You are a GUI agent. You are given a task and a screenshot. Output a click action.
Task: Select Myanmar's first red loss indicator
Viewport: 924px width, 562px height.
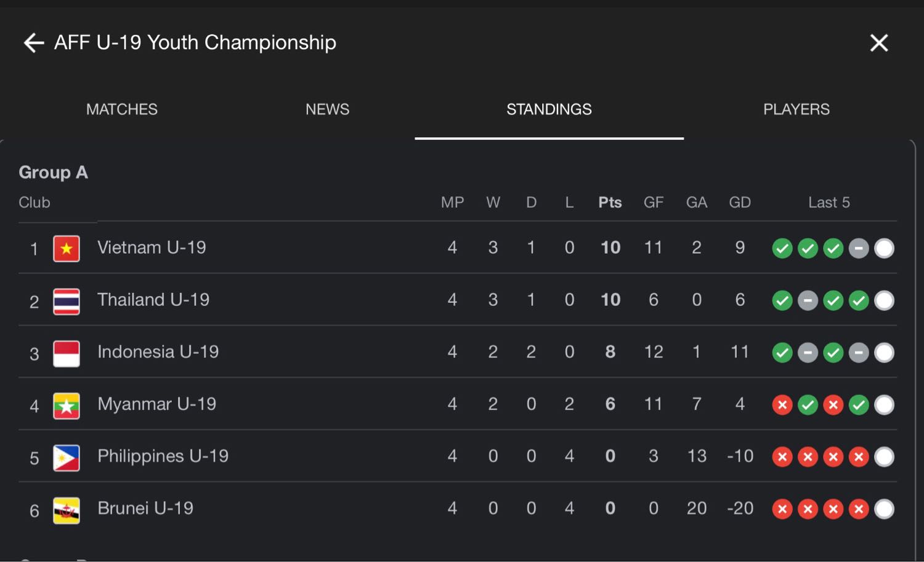tap(782, 405)
